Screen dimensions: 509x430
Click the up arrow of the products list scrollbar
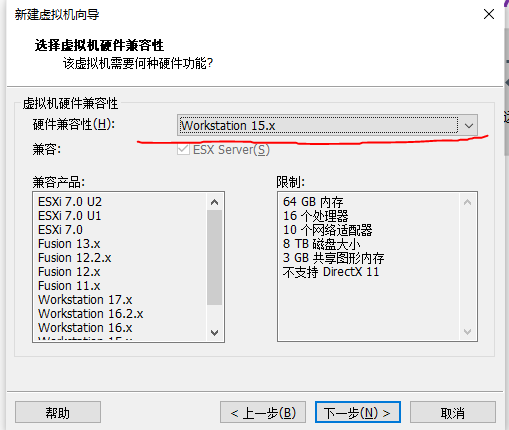[x=215, y=202]
